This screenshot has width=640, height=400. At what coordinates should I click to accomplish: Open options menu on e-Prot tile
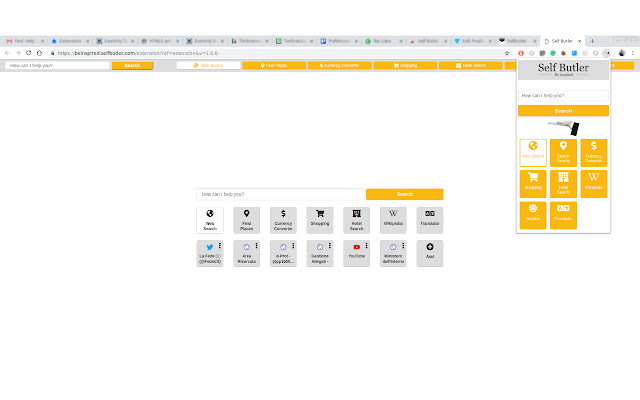(x=293, y=246)
